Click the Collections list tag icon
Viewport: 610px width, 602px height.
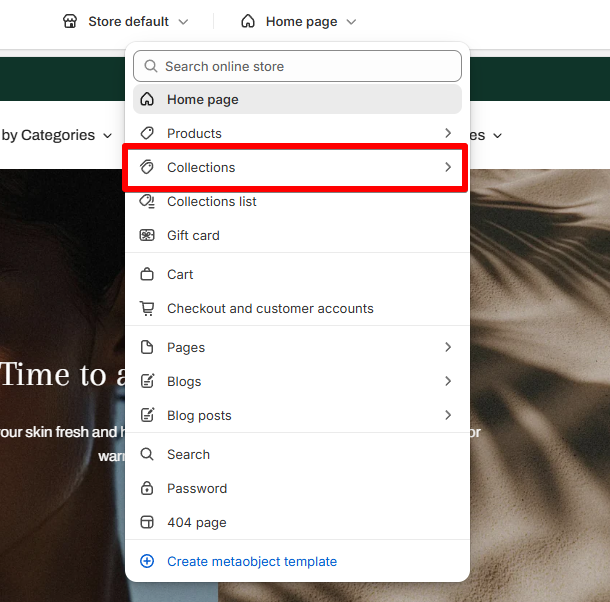147,202
